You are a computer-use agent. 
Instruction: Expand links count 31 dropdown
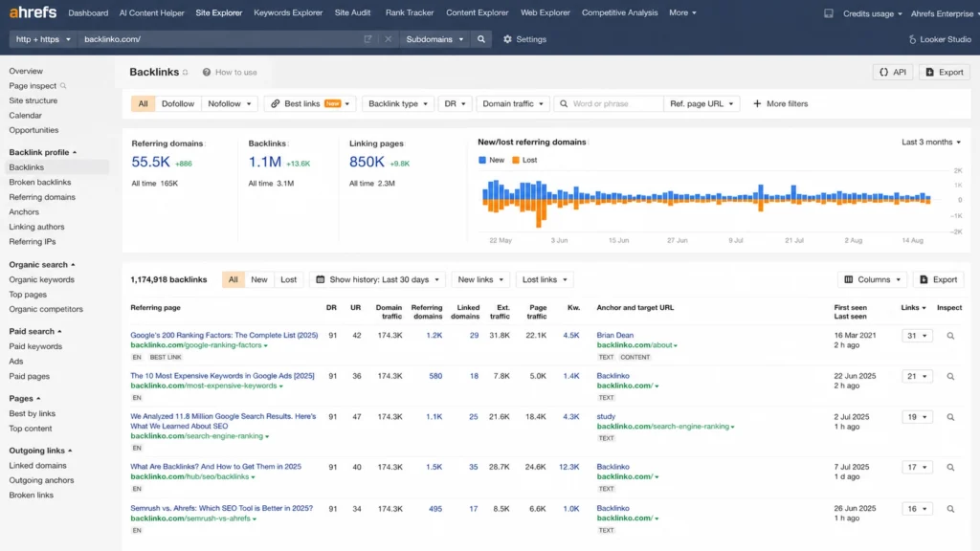[x=917, y=336]
